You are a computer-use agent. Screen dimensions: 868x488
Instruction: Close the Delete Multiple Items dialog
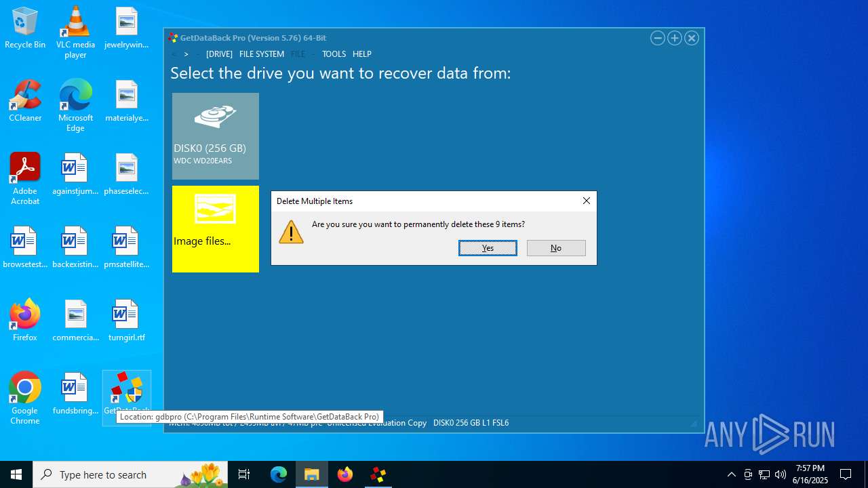587,201
